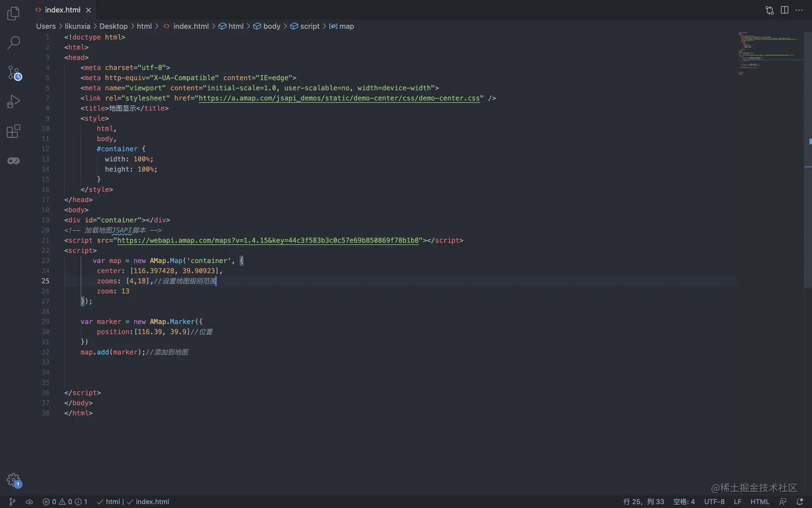
Task: Change end of line sequence LF
Action: (x=737, y=502)
